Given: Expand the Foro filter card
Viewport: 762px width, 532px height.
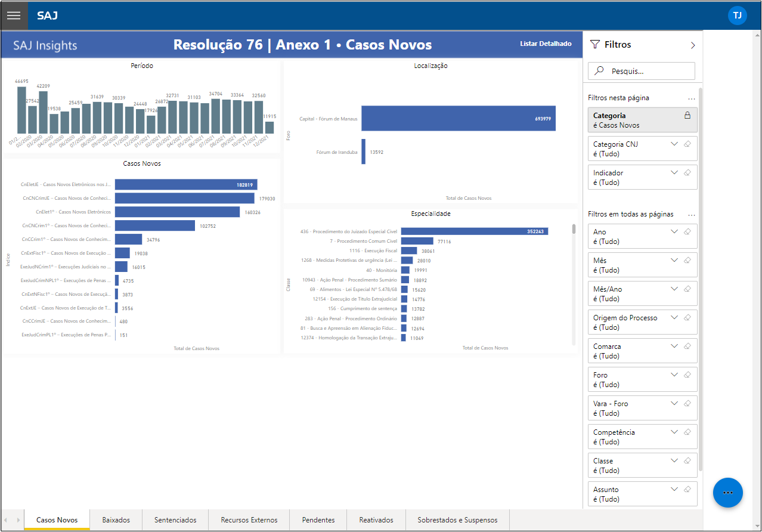Looking at the screenshot, I should coord(674,375).
